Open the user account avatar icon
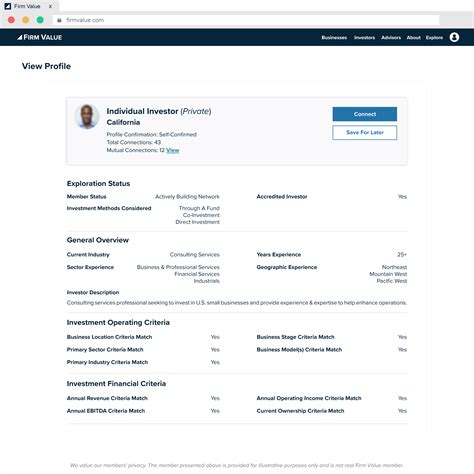The height and width of the screenshot is (474, 474). 454,37
